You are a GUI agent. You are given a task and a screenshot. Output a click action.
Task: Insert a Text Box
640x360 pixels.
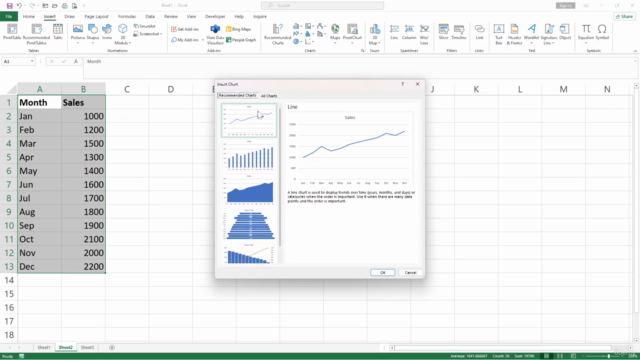click(x=498, y=34)
